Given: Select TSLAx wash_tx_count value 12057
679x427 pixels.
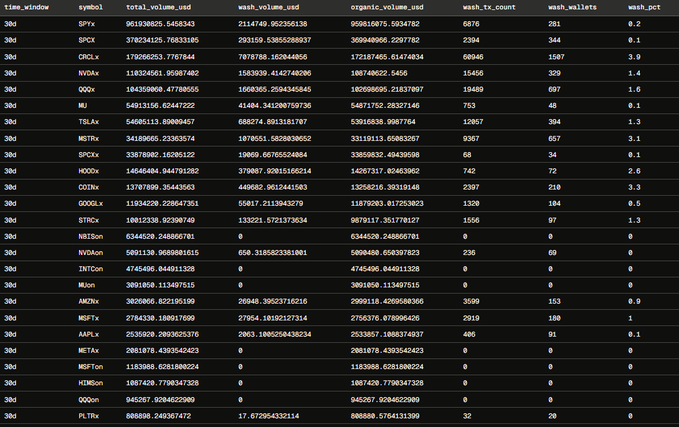Looking at the screenshot, I should coord(473,122).
